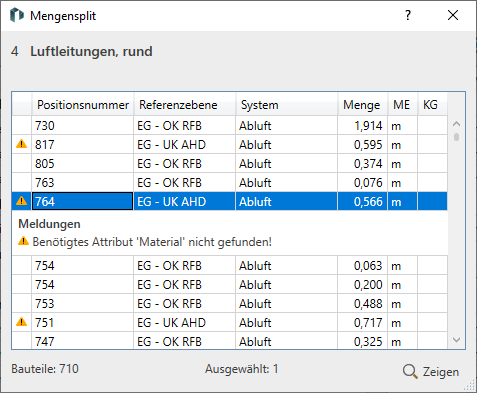This screenshot has width=477, height=393.
Task: Click the vertical scrollbar thumb
Action: click(x=456, y=137)
